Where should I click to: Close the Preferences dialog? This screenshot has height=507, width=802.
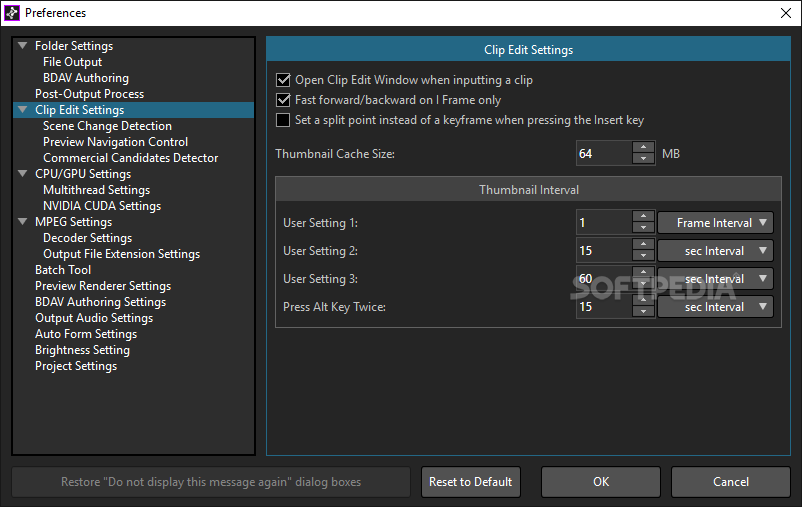point(786,13)
